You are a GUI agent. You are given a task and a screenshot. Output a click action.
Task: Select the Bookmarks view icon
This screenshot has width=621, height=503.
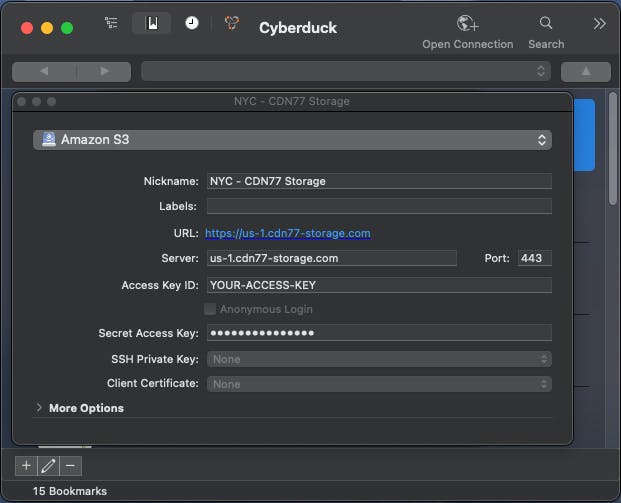[x=152, y=23]
